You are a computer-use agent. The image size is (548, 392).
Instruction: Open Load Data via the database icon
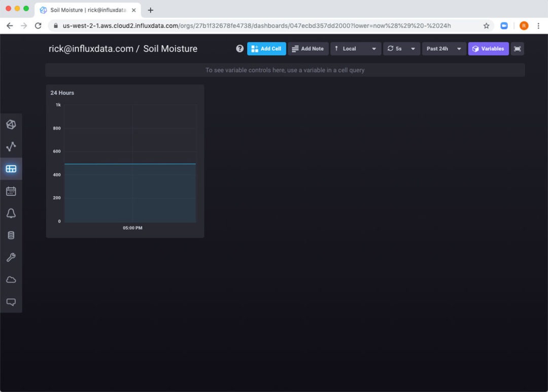pos(11,235)
